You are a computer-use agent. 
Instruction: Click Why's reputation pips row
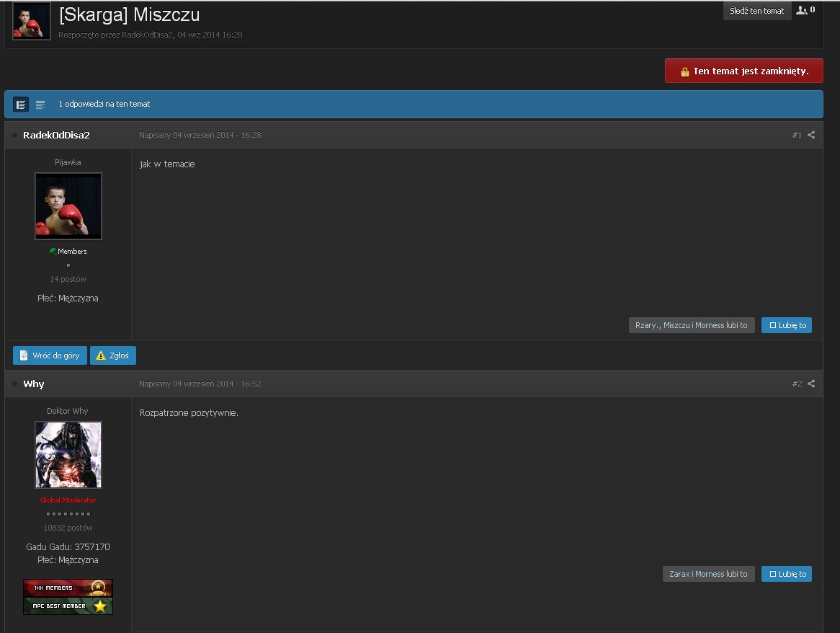coord(68,514)
